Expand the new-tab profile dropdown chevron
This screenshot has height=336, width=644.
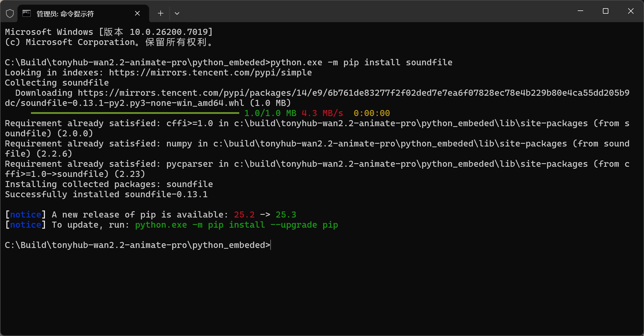tap(177, 13)
